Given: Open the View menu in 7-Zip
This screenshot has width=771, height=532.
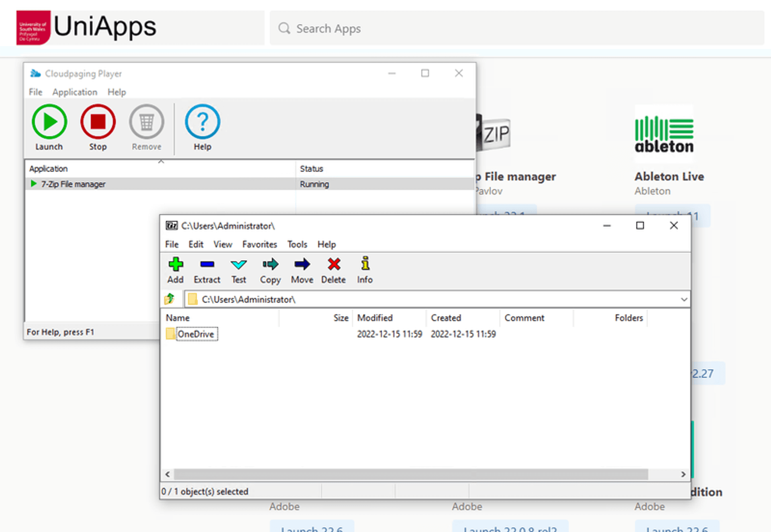Looking at the screenshot, I should pyautogui.click(x=222, y=244).
